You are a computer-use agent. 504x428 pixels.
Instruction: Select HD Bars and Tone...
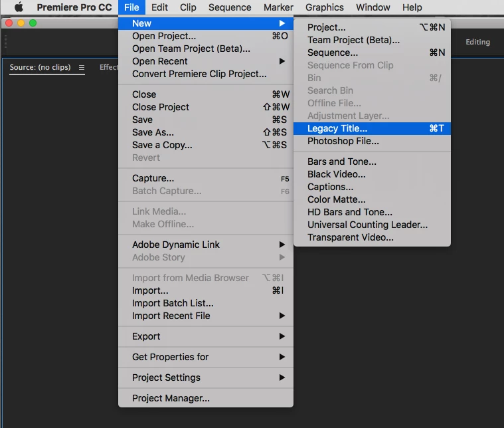(373, 212)
